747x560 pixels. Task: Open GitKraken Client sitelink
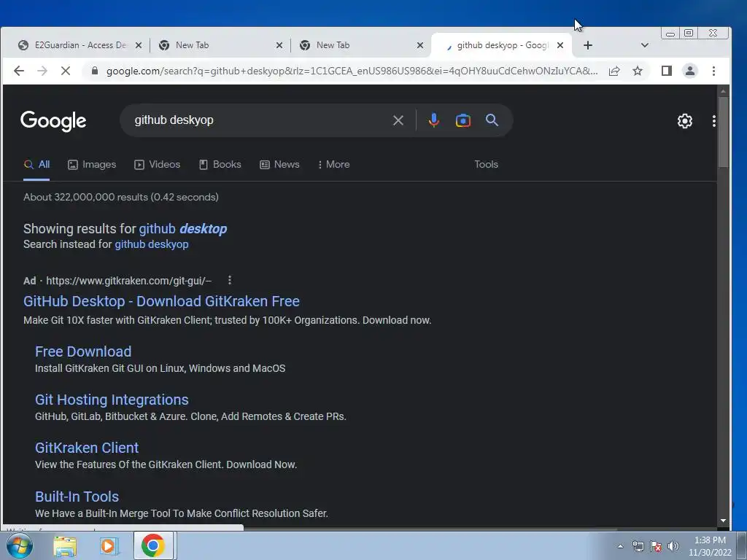pyautogui.click(x=87, y=448)
